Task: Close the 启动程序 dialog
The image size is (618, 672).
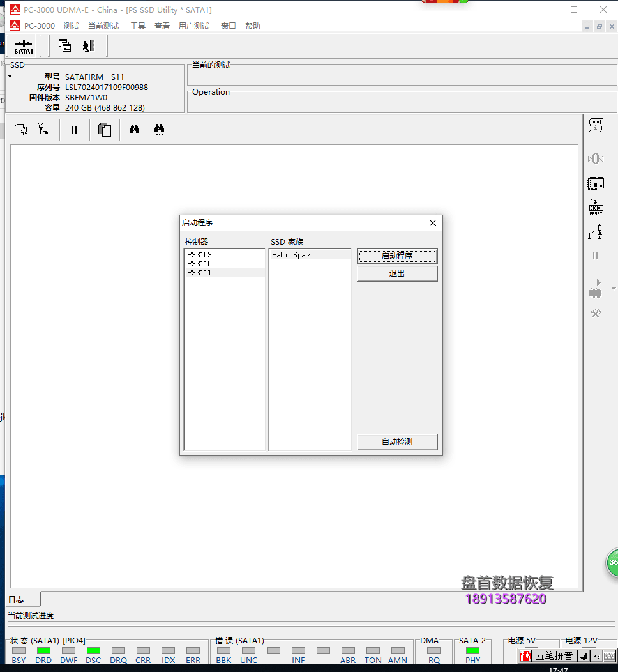Action: coord(433,223)
